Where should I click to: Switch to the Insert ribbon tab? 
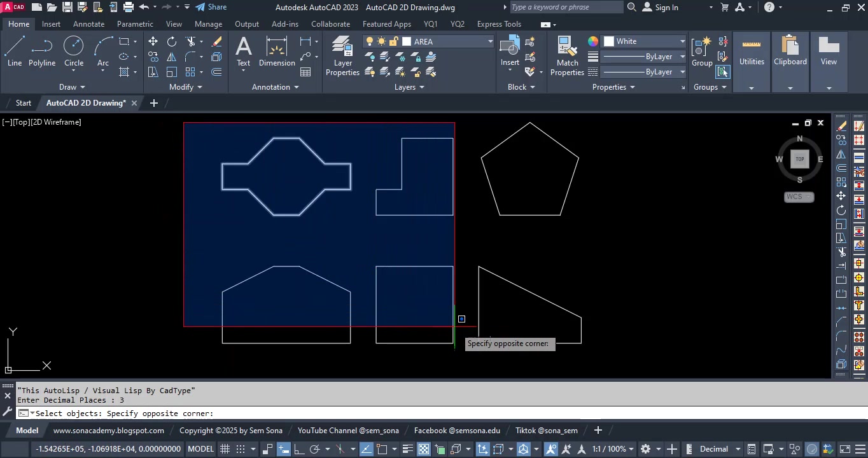click(51, 24)
